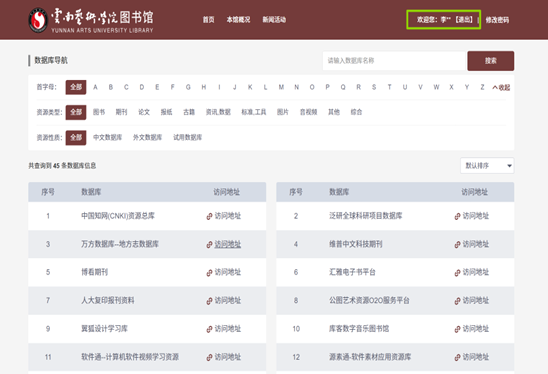Click link icon for 库客数字音乐图书馆
Viewport: 548px width, 374px height.
(457, 329)
